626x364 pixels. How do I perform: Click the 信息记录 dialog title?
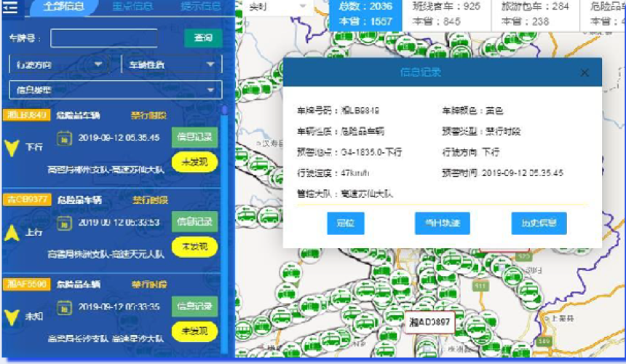[x=421, y=72]
